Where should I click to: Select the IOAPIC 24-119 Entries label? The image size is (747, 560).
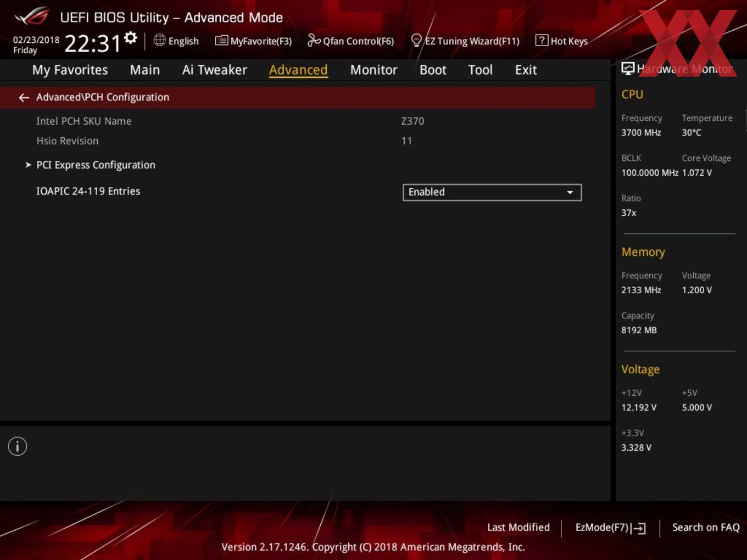pos(88,191)
